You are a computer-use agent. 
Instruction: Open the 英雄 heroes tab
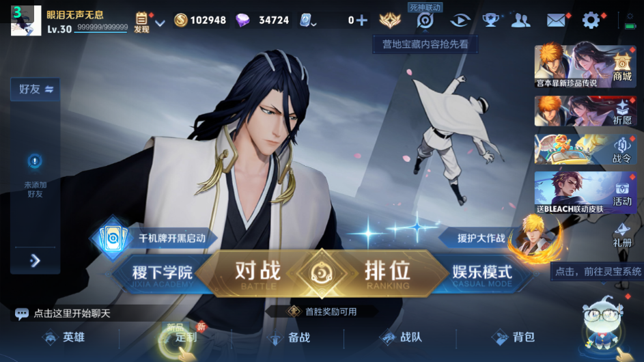64,337
